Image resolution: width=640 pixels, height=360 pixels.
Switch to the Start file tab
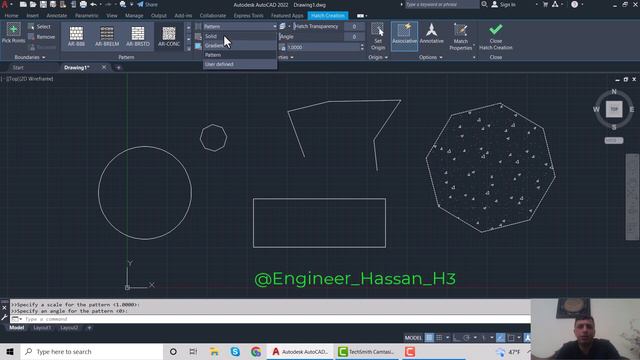click(18, 67)
